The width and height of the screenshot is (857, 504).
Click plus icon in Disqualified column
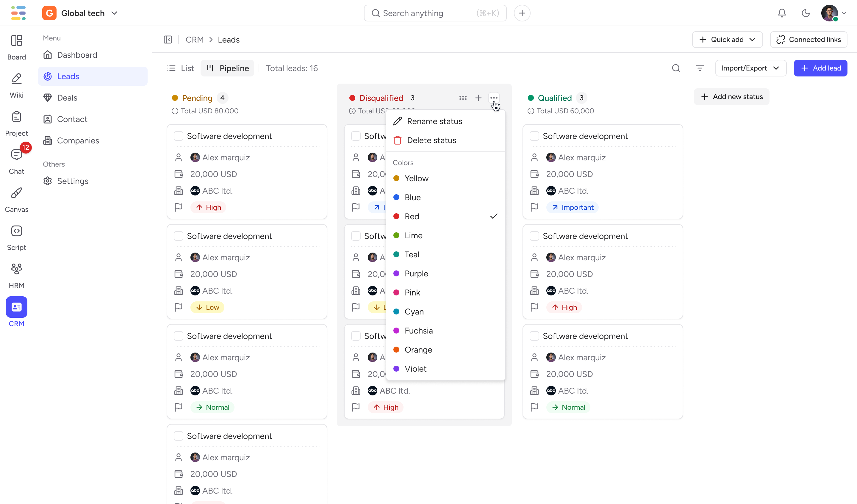click(x=478, y=98)
